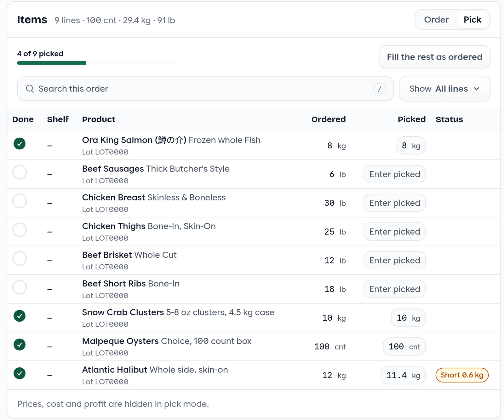Click the Done column header
504x420 pixels.
pos(23,119)
